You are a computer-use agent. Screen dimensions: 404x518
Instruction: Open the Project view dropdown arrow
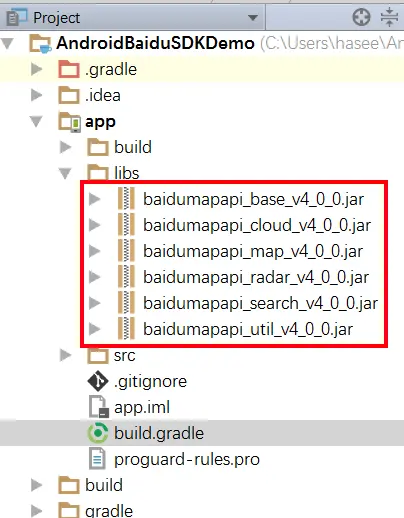253,17
